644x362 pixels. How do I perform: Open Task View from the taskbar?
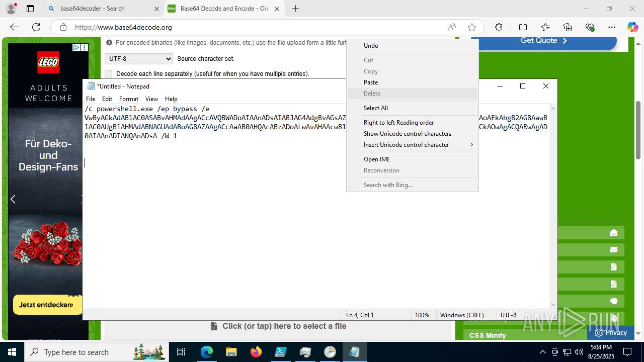[181, 352]
